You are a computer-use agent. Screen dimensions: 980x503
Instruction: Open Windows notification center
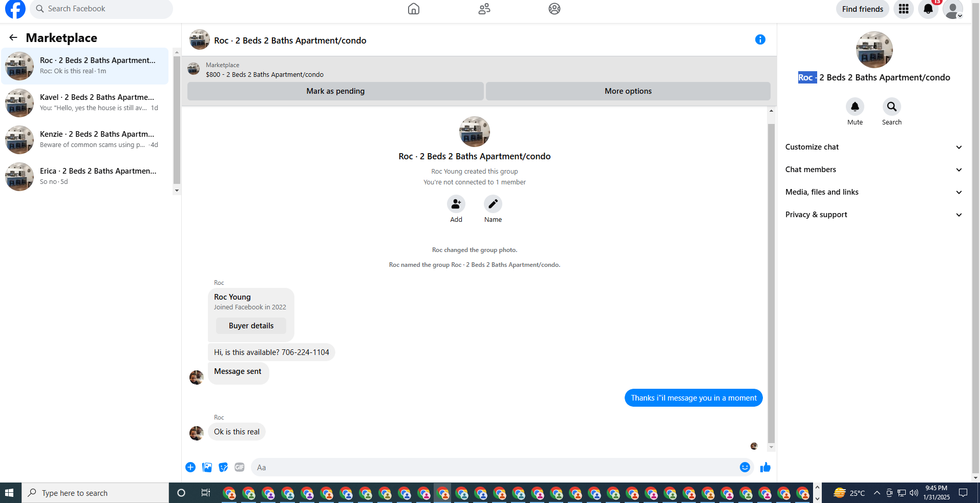(963, 493)
